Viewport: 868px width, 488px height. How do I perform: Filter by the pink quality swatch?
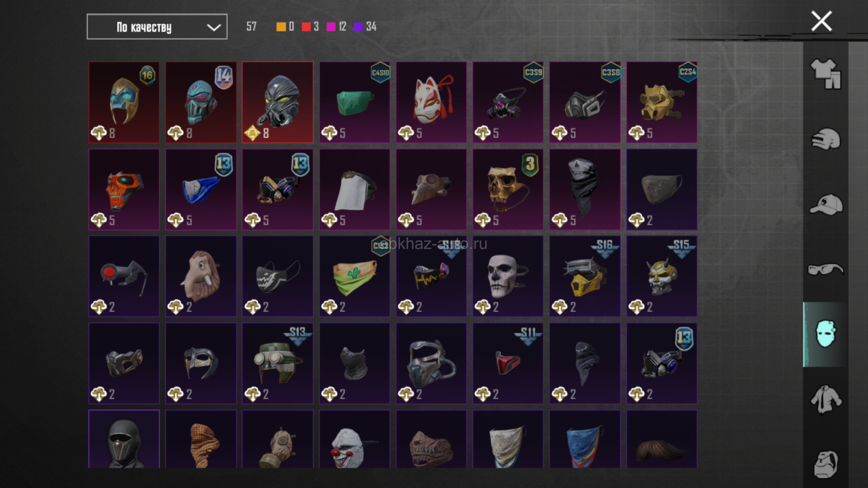point(331,27)
